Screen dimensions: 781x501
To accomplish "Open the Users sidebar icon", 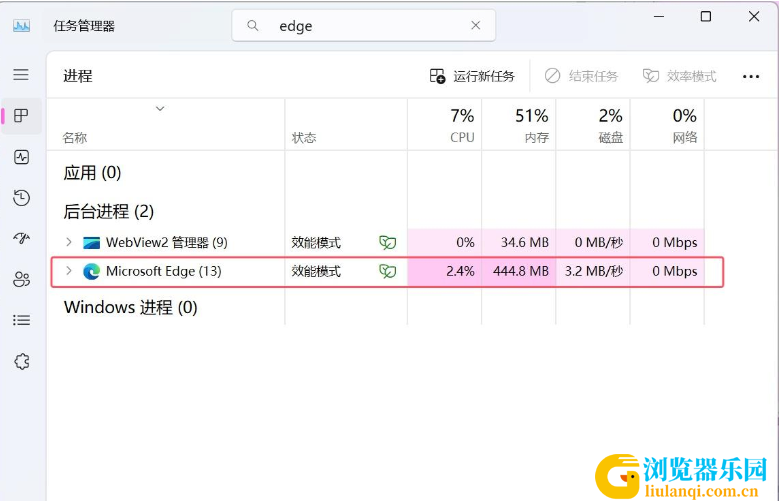I will click(21, 279).
